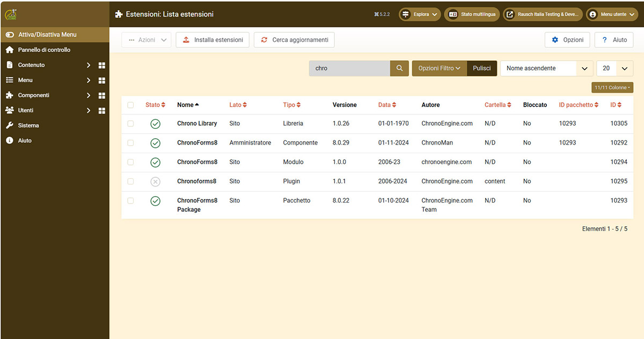Enable the Chronoforms8 plugin status icon
This screenshot has width=644, height=339.
(x=155, y=182)
